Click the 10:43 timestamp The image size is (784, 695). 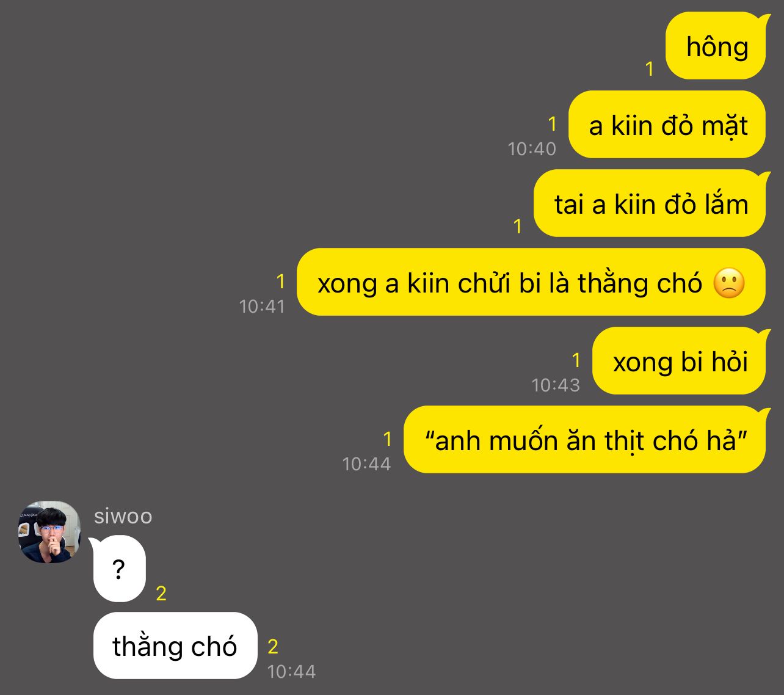point(556,385)
